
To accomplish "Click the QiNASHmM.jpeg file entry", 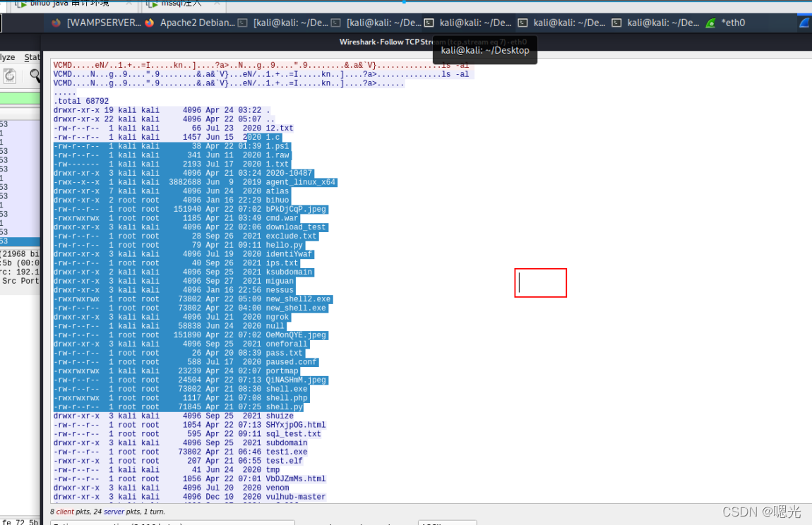I will pos(297,380).
